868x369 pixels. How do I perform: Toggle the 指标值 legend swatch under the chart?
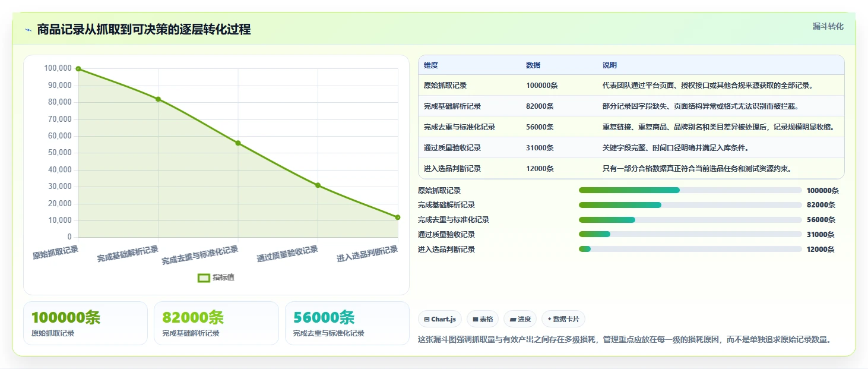pyautogui.click(x=204, y=277)
